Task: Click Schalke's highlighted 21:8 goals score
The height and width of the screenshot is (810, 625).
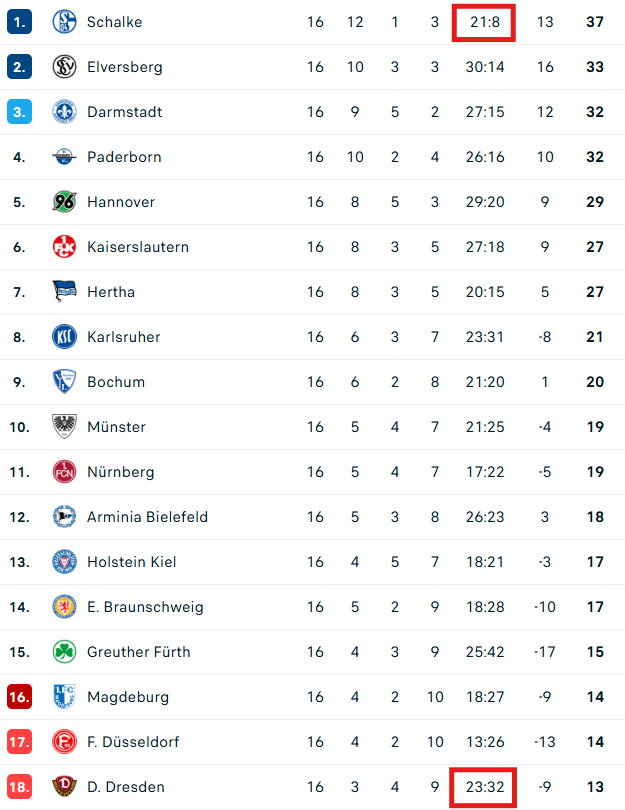Action: (484, 22)
